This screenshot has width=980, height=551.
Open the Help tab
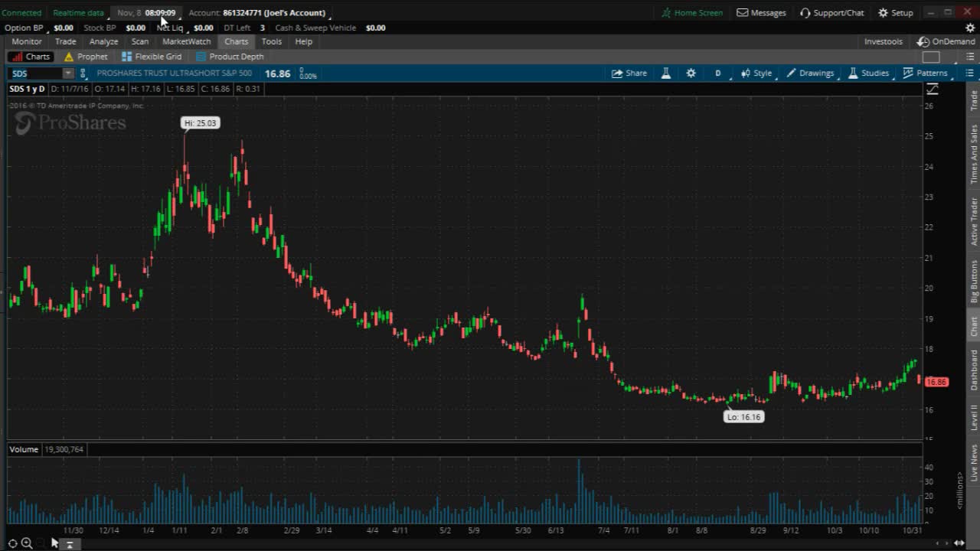[x=304, y=41]
